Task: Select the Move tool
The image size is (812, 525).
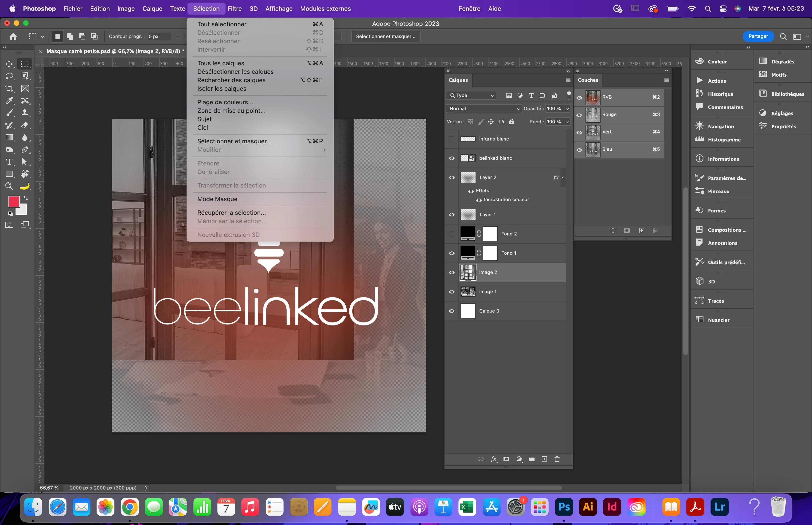Action: tap(9, 64)
